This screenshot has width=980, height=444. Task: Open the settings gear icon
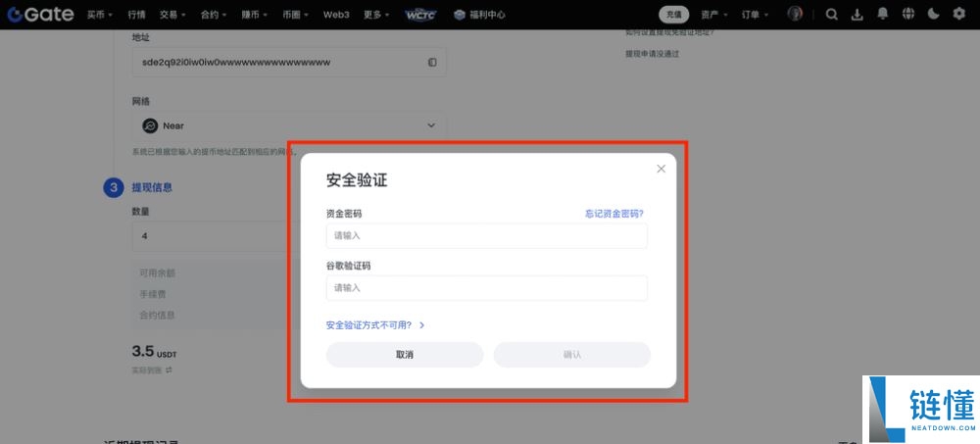click(x=958, y=14)
